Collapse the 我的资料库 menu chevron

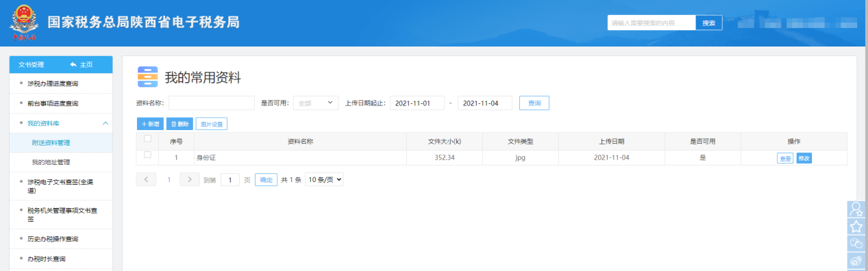pyautogui.click(x=105, y=123)
